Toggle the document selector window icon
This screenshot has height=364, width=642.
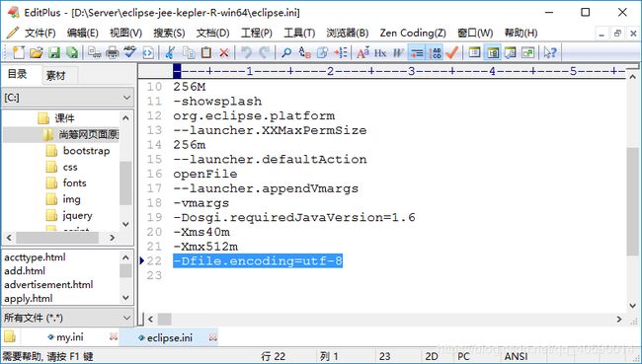[474, 52]
